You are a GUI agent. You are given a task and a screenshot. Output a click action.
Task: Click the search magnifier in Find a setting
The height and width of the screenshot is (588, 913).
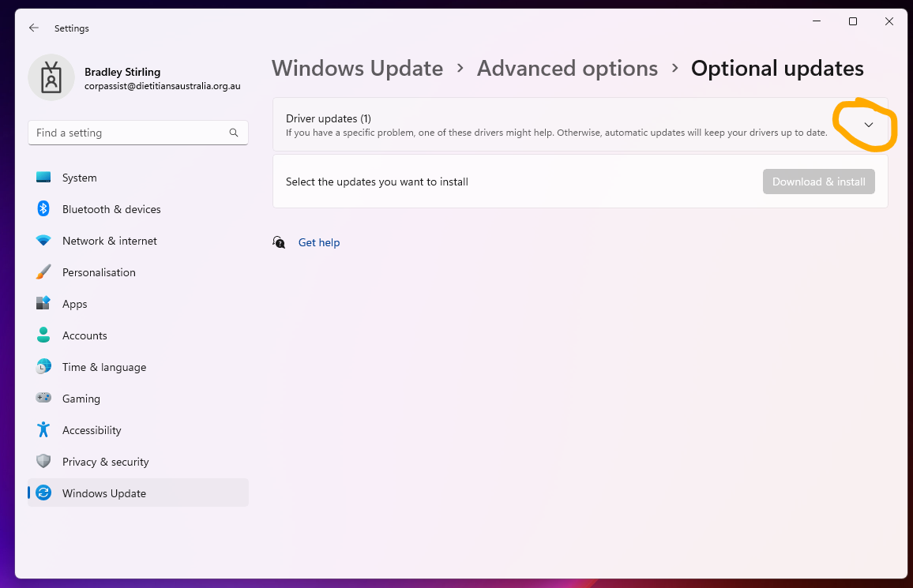click(233, 133)
